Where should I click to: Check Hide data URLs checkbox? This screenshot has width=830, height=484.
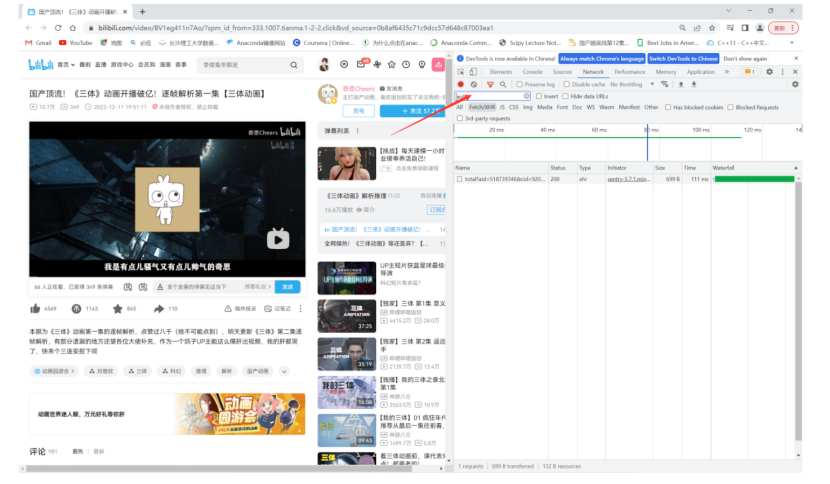click(x=565, y=96)
